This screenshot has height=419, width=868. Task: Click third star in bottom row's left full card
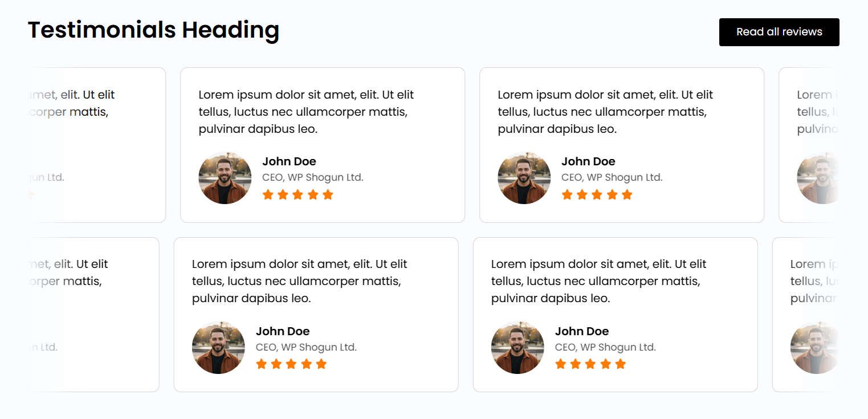click(x=291, y=364)
